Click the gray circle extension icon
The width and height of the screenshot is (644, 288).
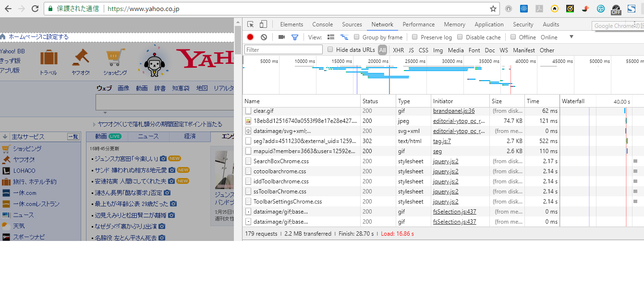click(509, 9)
